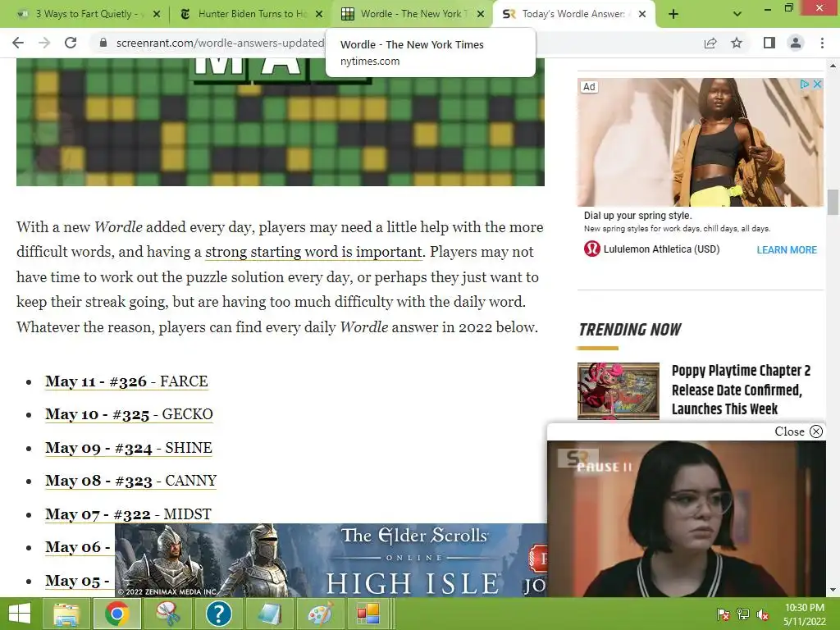Expand the tab search dropdown

(737, 15)
